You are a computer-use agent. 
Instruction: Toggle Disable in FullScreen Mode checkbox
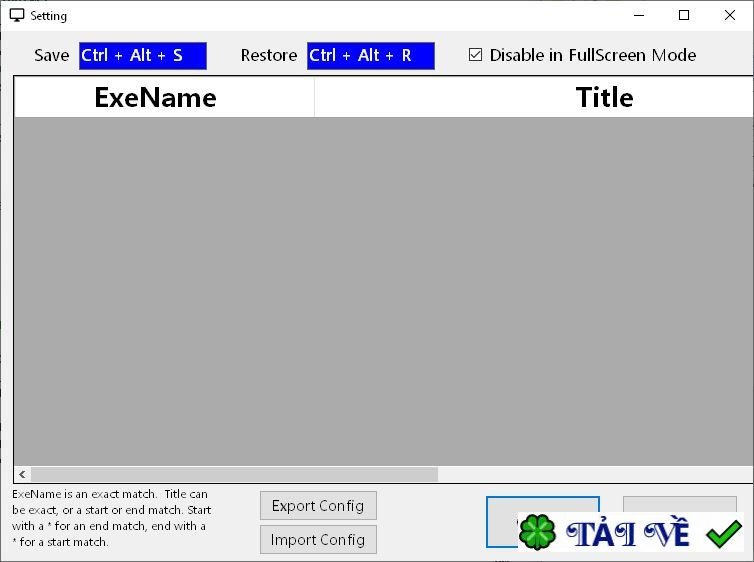click(x=475, y=55)
